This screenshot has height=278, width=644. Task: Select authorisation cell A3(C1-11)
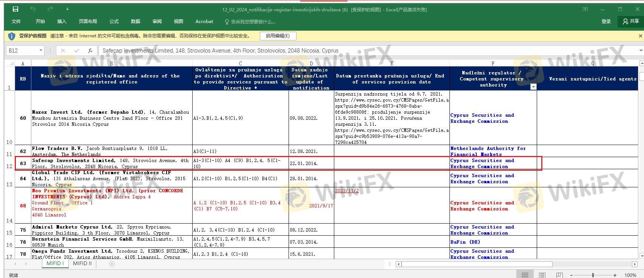241,151
